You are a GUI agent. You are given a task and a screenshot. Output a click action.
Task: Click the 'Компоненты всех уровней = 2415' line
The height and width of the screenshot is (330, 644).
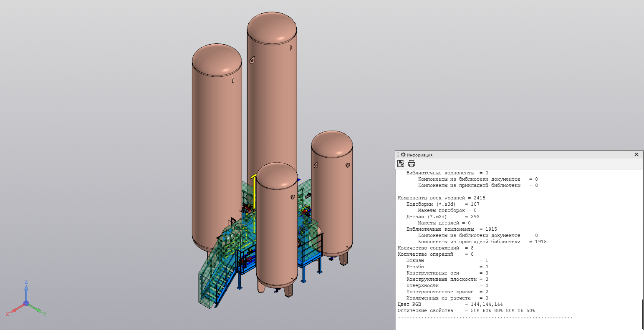click(x=441, y=198)
